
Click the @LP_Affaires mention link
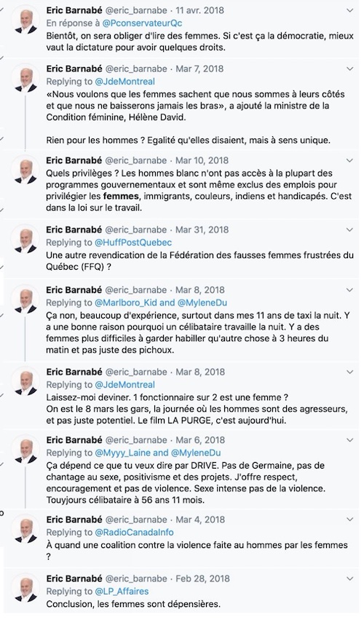[122, 591]
